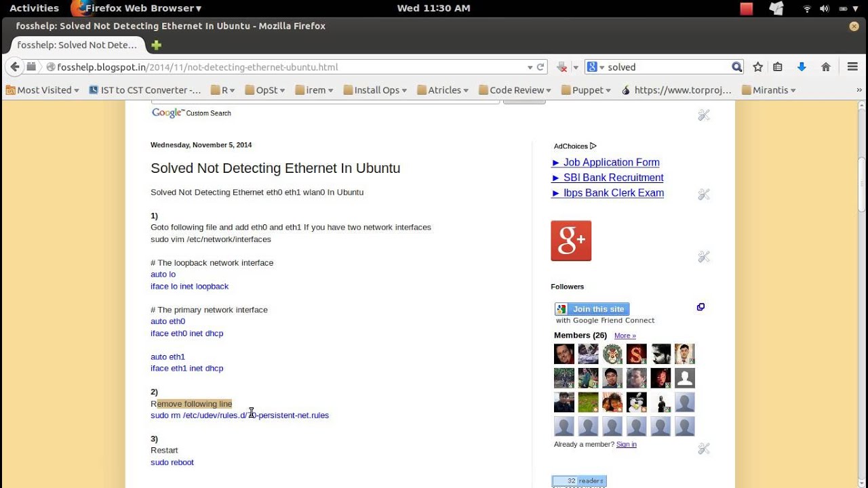Bookmark this page with the star icon
The image size is (868, 488).
pos(758,67)
